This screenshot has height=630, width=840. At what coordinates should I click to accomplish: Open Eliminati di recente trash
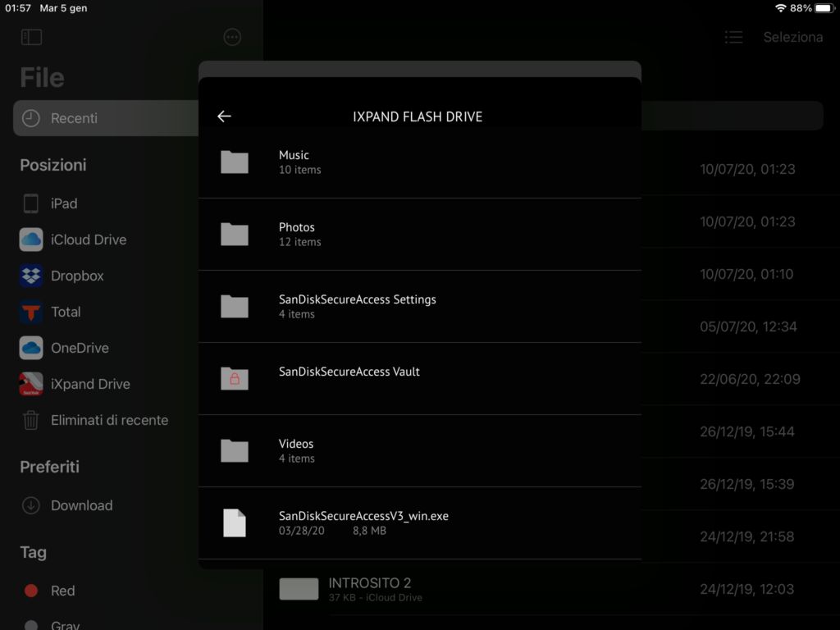tap(95, 420)
